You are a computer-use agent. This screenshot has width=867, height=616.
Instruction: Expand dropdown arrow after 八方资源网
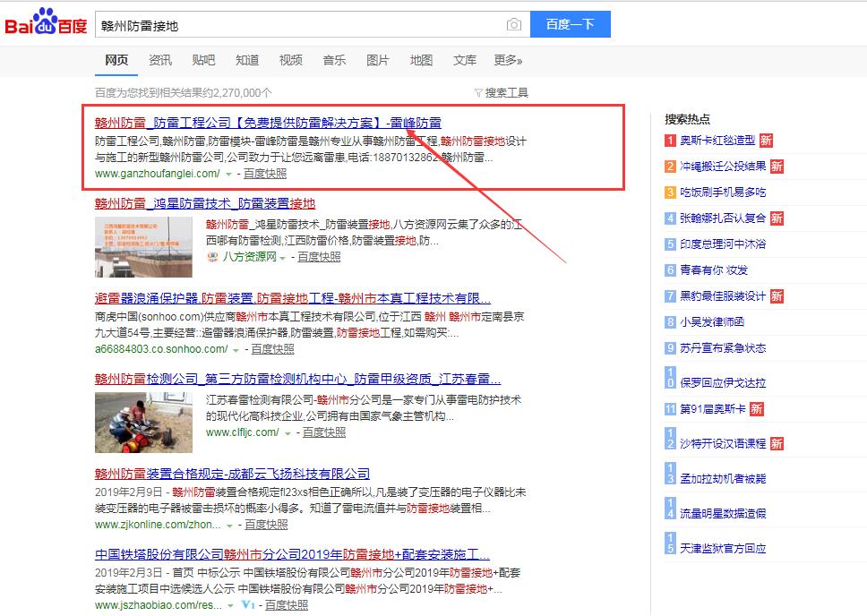coord(283,258)
